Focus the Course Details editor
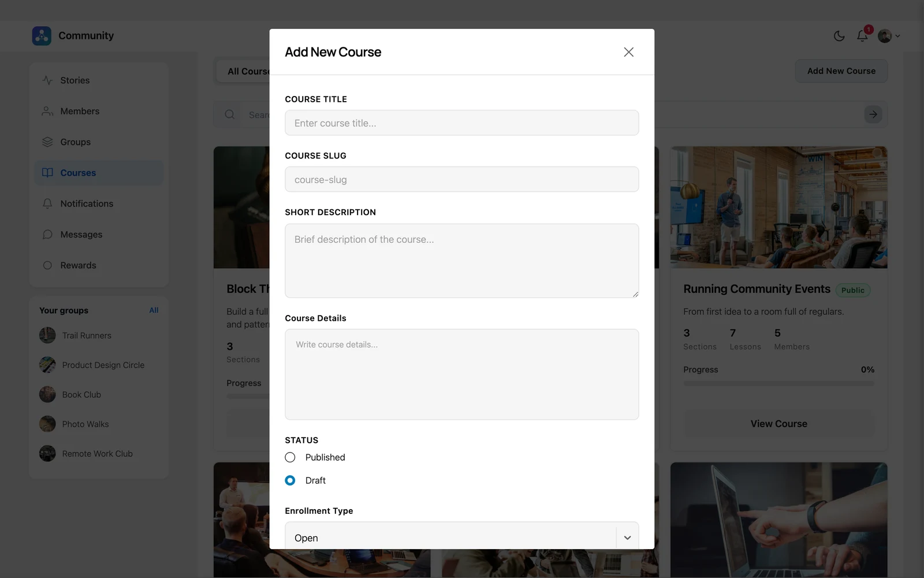The height and width of the screenshot is (578, 924). (462, 375)
